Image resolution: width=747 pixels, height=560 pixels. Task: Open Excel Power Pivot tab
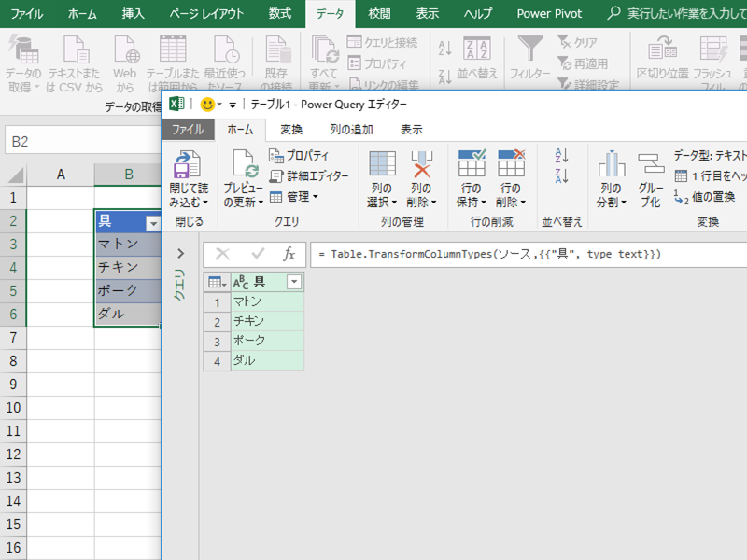(549, 13)
